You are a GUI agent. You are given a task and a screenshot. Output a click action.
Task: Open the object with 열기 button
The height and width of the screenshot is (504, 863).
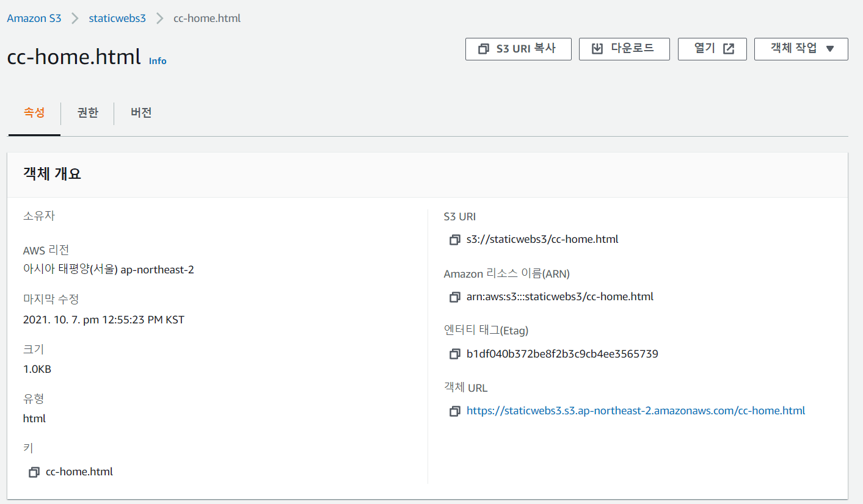click(x=712, y=49)
